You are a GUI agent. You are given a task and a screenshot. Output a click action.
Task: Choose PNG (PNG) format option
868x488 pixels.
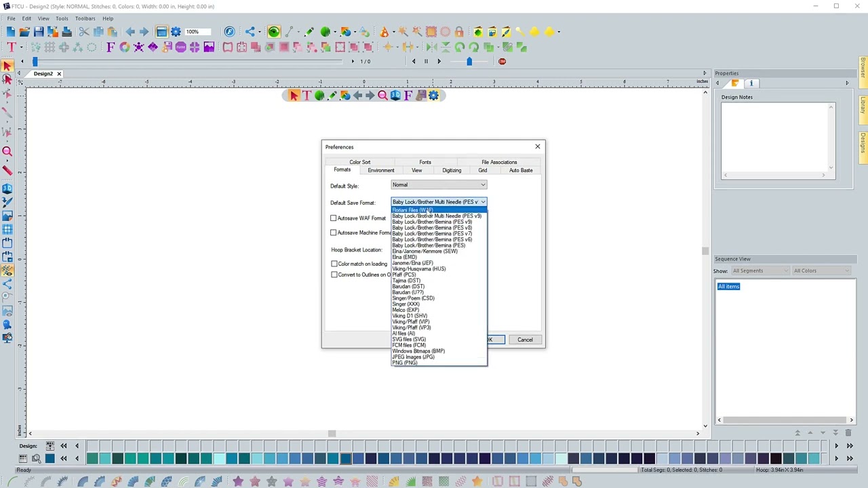click(439, 363)
